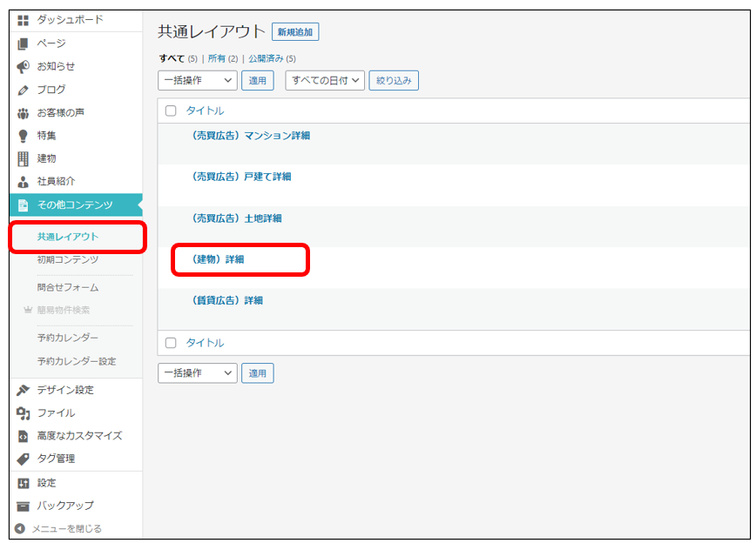
Task: Click the 絞り込み filter button
Action: [394, 81]
